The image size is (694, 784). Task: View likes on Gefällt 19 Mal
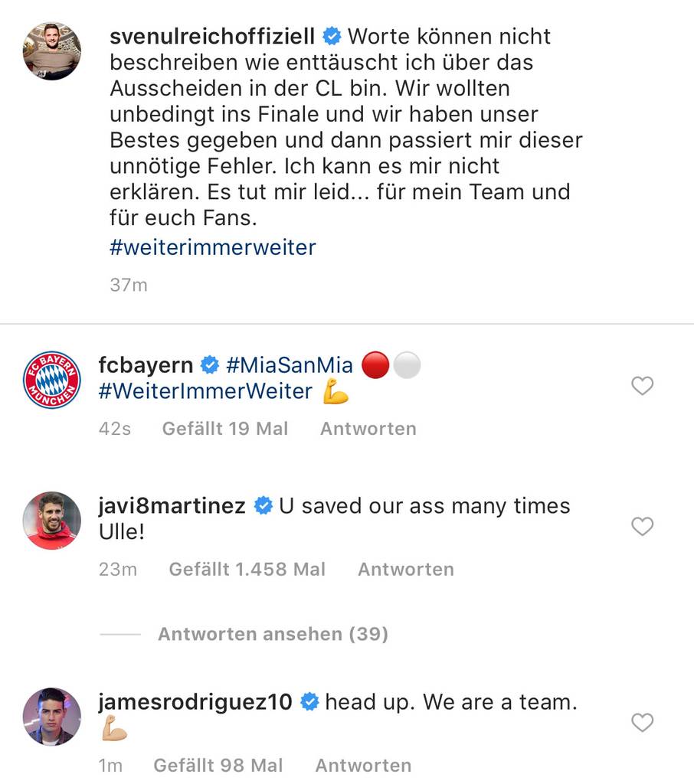point(224,429)
